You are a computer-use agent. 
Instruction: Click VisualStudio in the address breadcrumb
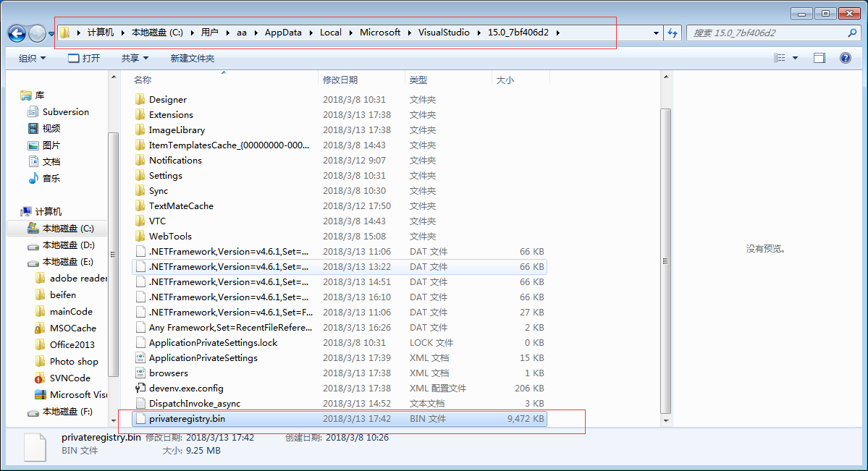coord(444,32)
